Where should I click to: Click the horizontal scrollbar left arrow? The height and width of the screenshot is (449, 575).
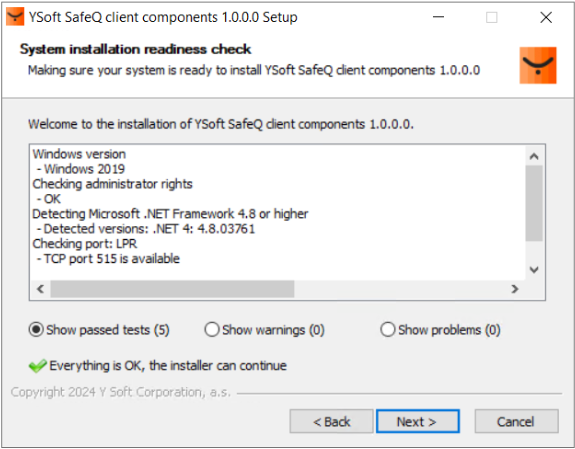point(40,289)
